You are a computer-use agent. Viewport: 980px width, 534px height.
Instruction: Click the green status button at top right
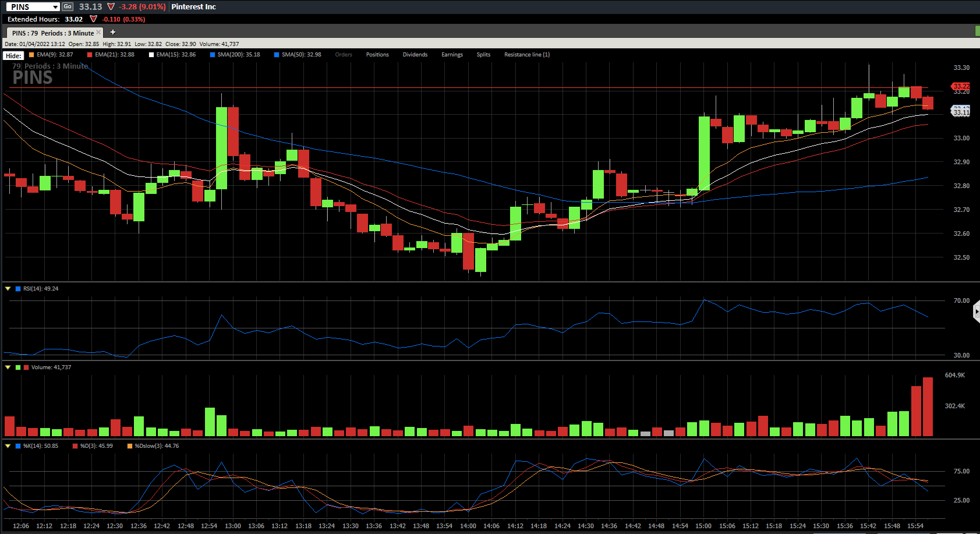[x=978, y=31]
